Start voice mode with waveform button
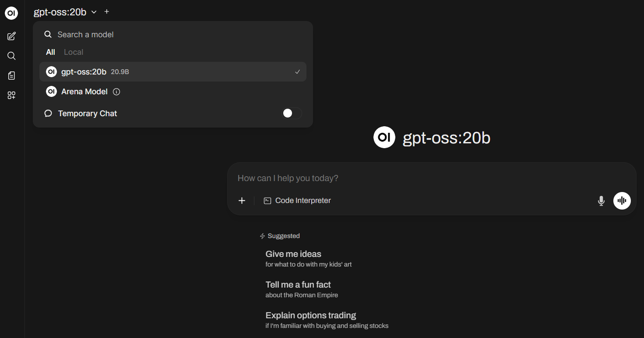This screenshot has height=338, width=644. [x=622, y=201]
